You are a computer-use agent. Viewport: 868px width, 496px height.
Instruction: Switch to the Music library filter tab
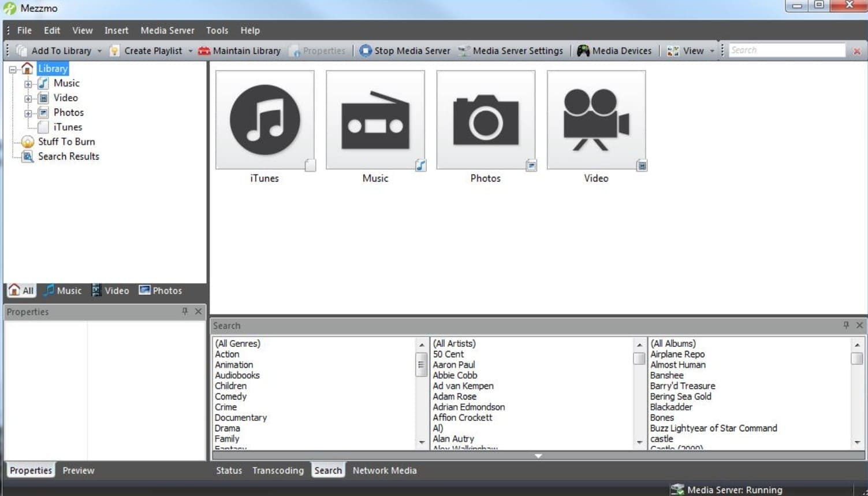pyautogui.click(x=63, y=290)
